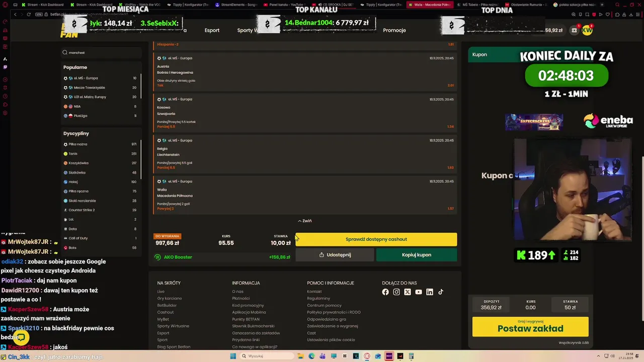Open the Kod promocyjny footer link
Screen dimensions: 644x362
[248, 305]
